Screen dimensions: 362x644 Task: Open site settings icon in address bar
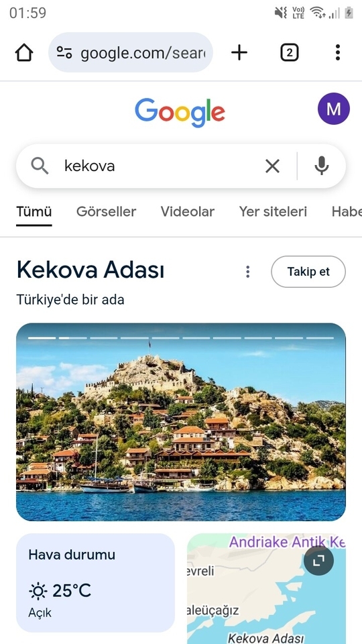[64, 52]
